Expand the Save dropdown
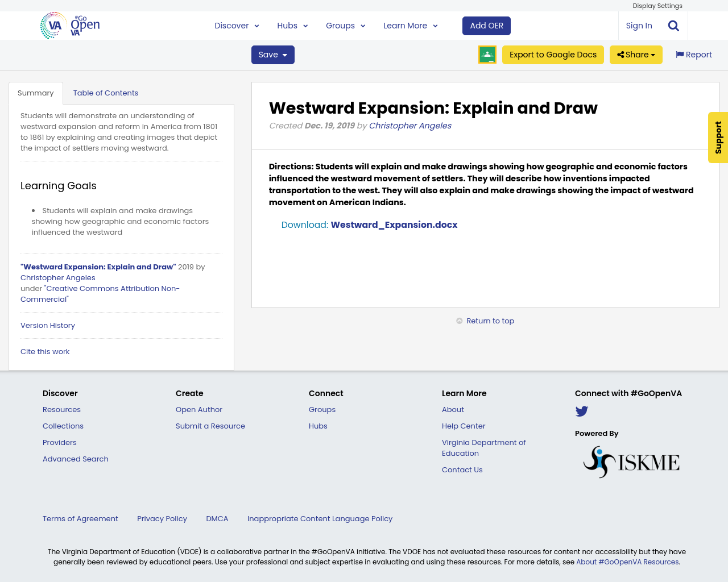Viewport: 728px width, 582px height. pyautogui.click(x=272, y=55)
